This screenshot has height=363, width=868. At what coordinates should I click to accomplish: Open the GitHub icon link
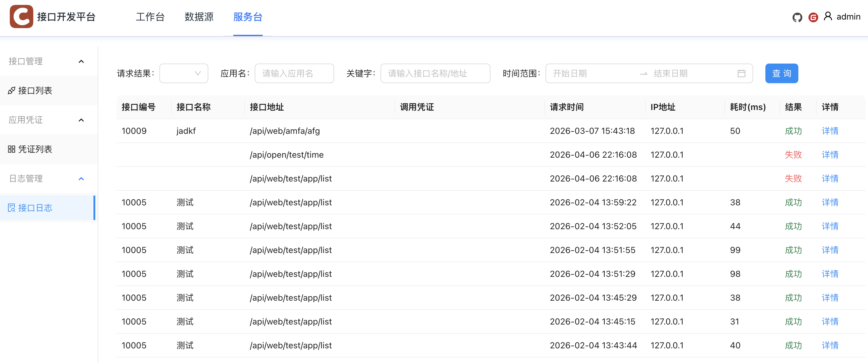(x=797, y=17)
